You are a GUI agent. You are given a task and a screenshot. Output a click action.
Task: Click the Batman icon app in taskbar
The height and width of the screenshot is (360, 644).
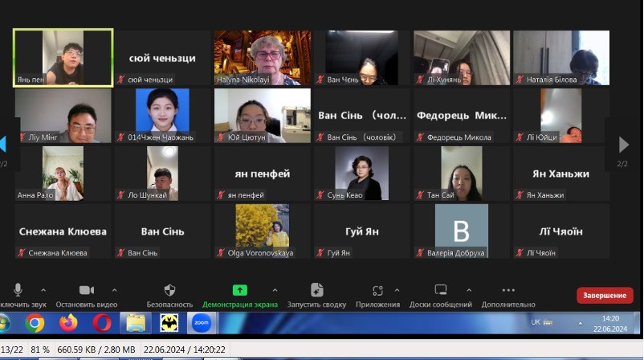coord(169,323)
